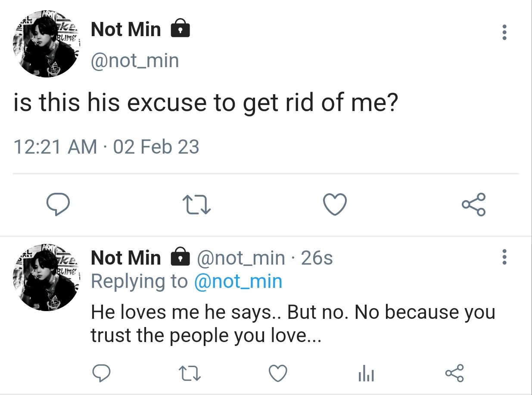Retweet the reply tweet
Screen dimensions: 532x395
coord(190,373)
